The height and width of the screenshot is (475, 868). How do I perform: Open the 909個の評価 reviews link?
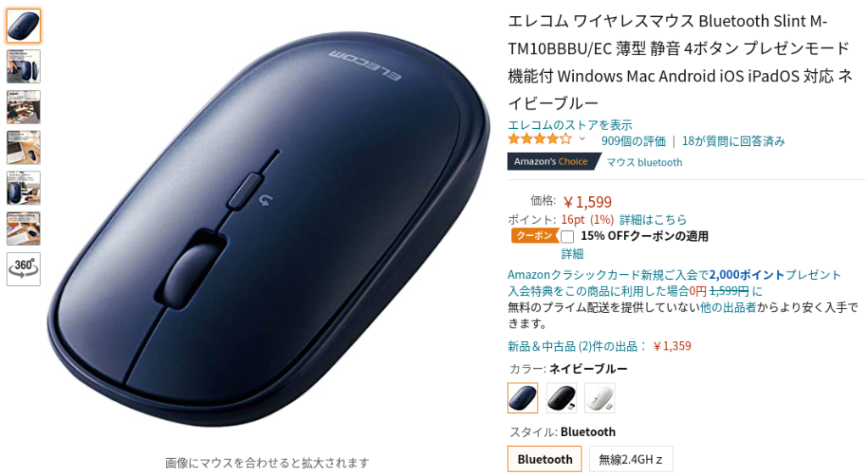[633, 141]
